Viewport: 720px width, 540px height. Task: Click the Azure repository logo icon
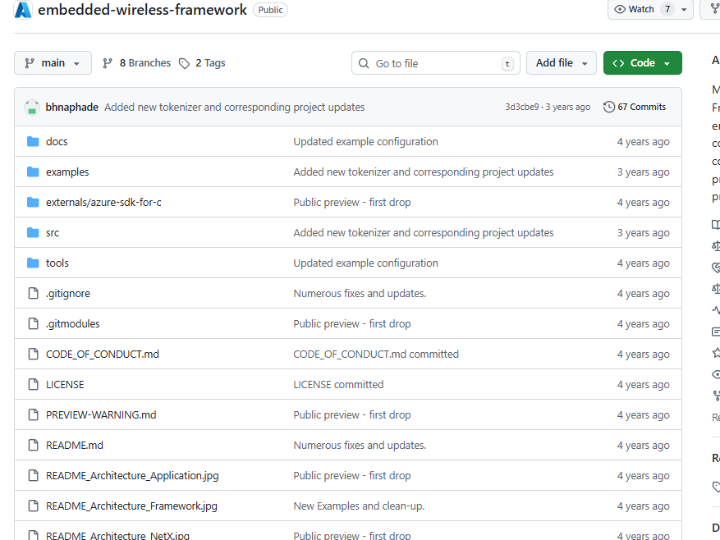point(23,10)
